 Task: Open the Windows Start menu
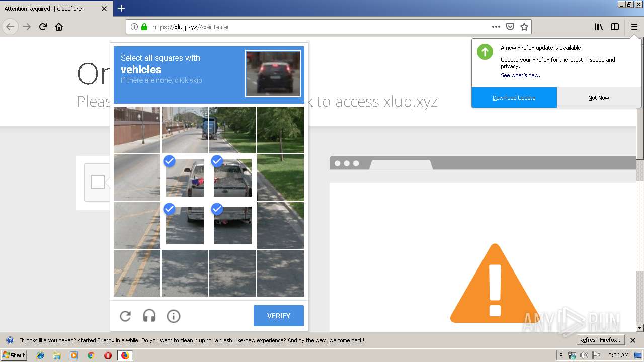pos(14,355)
